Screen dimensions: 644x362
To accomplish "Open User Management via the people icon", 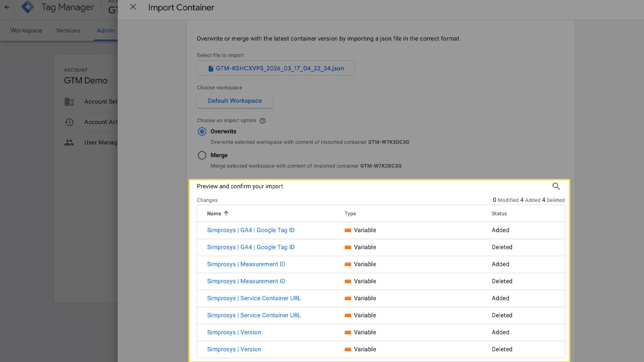I will pos(69,142).
